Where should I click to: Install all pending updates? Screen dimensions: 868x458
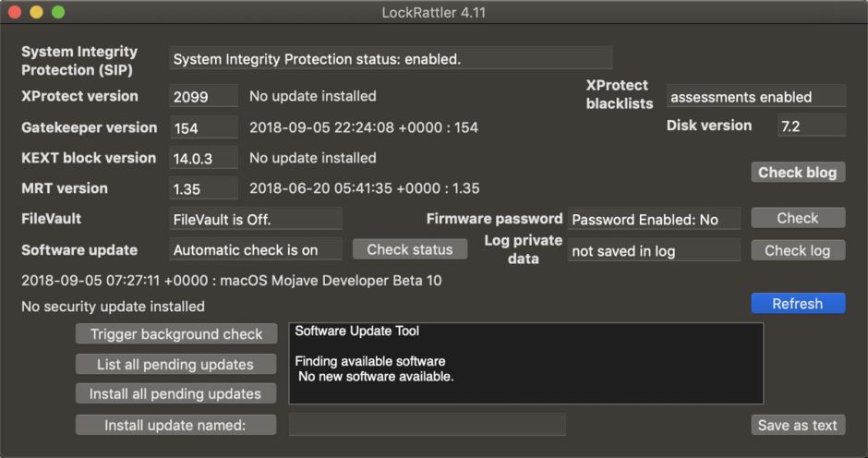[176, 394]
